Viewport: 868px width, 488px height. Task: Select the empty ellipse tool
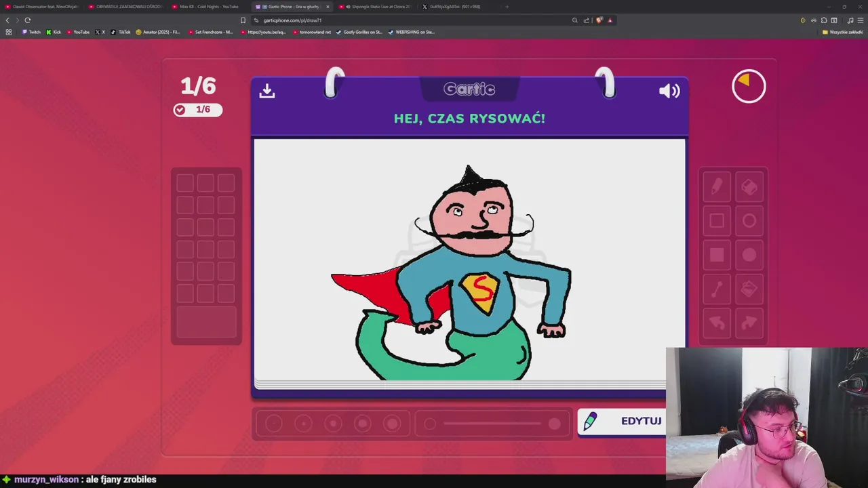click(749, 221)
